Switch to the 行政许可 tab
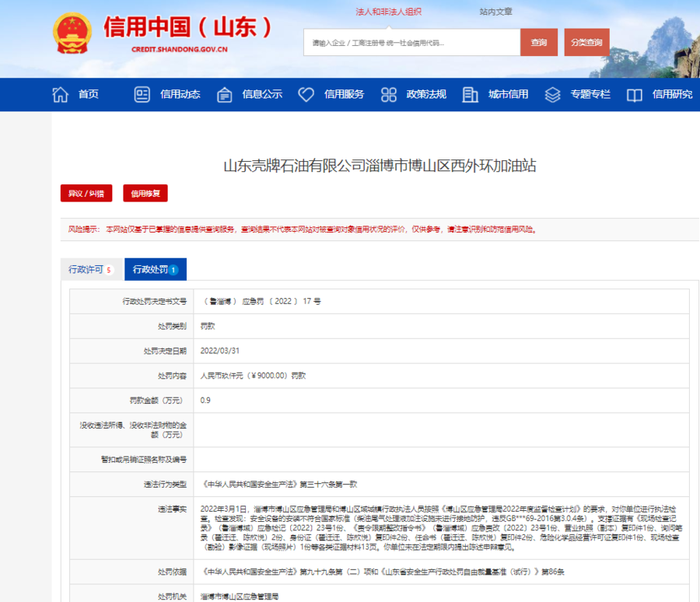 click(x=91, y=270)
